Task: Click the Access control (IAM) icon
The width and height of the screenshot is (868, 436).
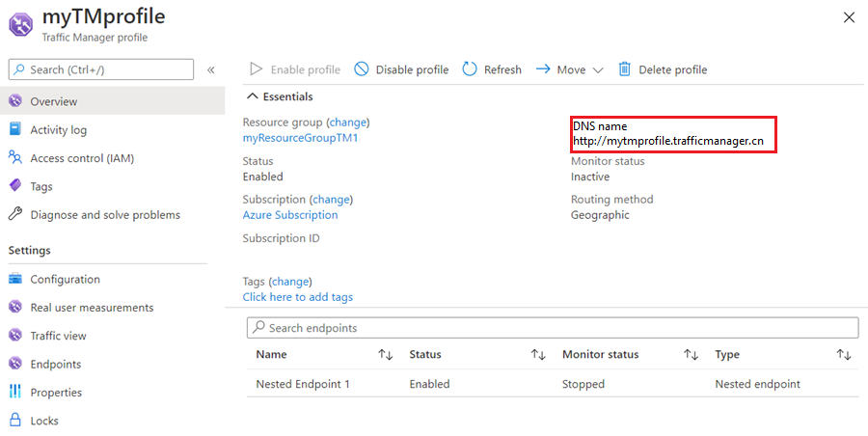Action: click(x=14, y=158)
